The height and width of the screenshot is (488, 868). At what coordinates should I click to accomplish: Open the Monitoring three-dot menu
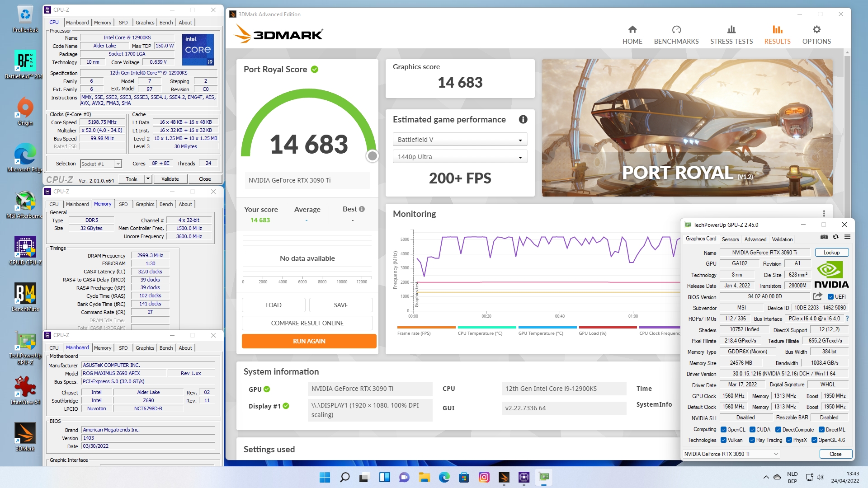coord(824,214)
